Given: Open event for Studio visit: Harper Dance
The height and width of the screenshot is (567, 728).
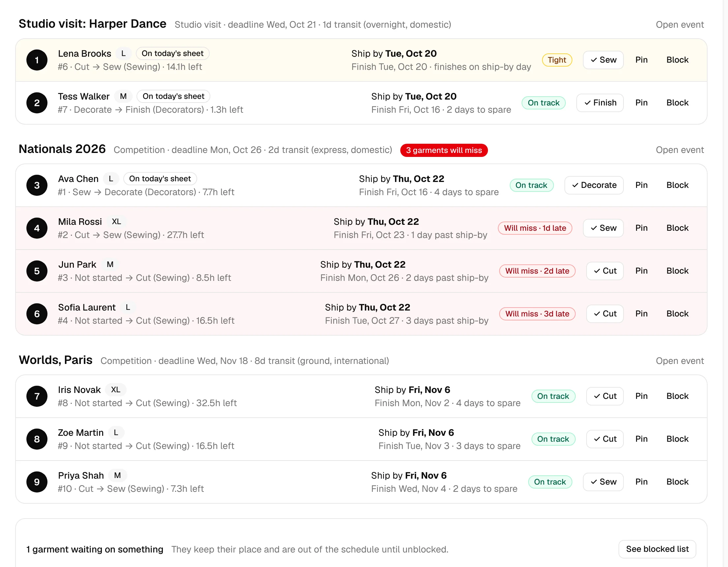Looking at the screenshot, I should tap(680, 25).
